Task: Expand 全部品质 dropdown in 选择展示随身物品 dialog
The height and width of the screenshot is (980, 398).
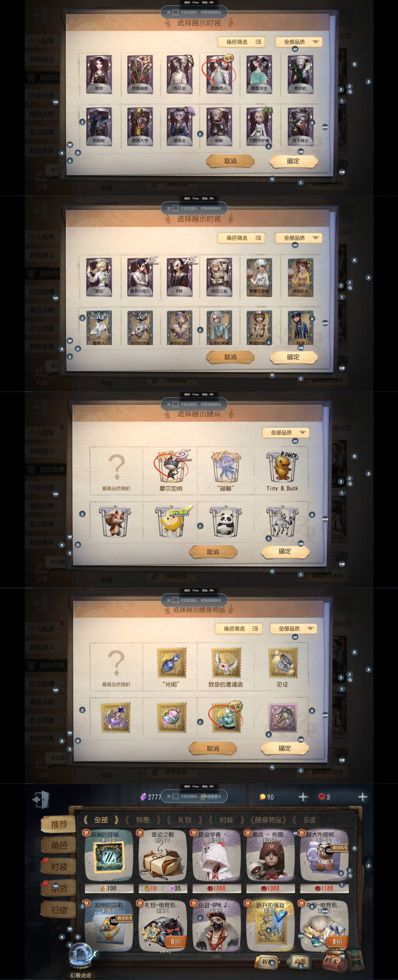Action: click(293, 628)
